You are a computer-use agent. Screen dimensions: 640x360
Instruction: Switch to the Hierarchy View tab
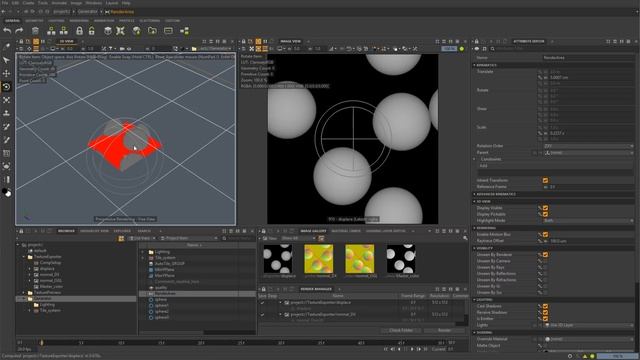point(94,231)
